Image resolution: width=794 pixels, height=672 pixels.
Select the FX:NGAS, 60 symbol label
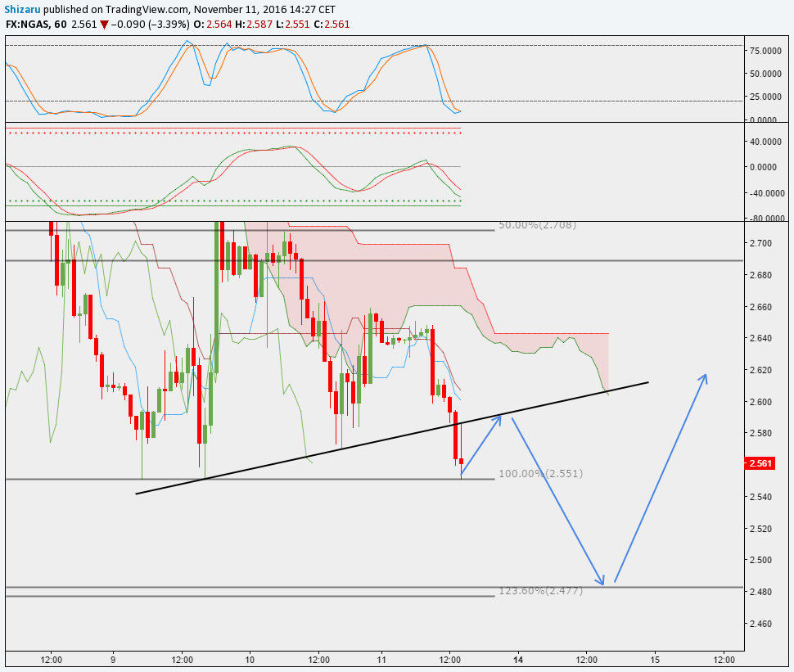(x=37, y=25)
